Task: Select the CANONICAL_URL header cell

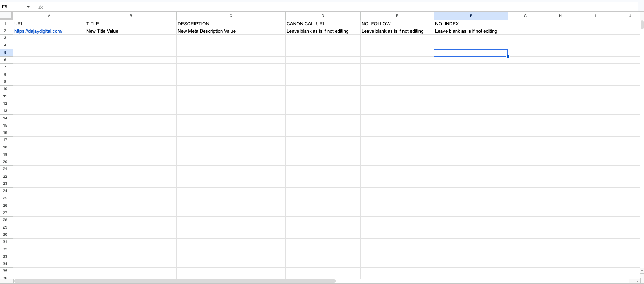Action: pos(323,24)
